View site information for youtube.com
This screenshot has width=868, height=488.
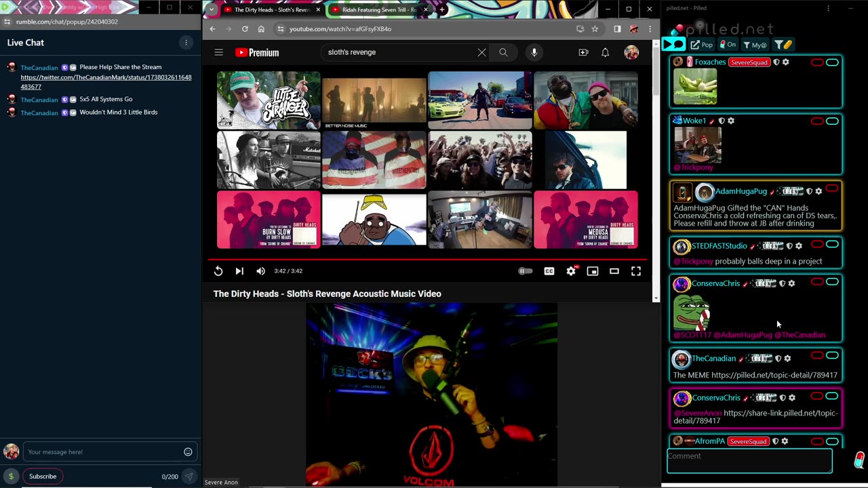click(x=280, y=29)
